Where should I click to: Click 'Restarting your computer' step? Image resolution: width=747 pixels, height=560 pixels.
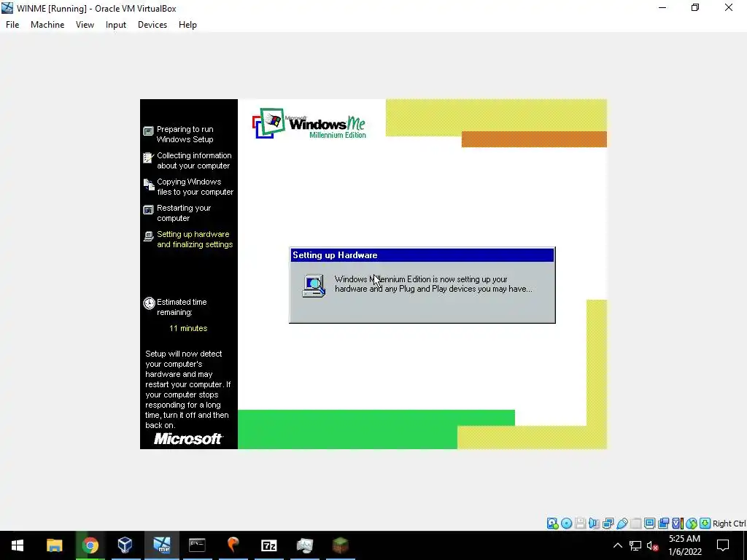pos(183,213)
